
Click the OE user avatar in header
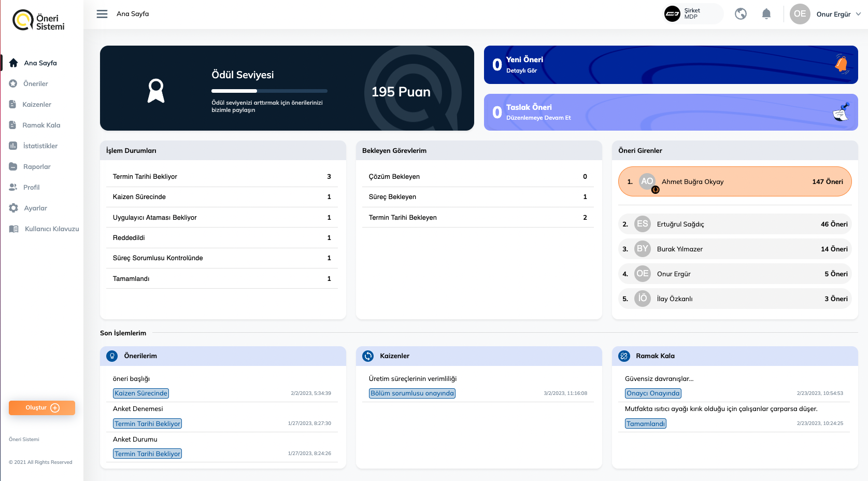pos(800,14)
